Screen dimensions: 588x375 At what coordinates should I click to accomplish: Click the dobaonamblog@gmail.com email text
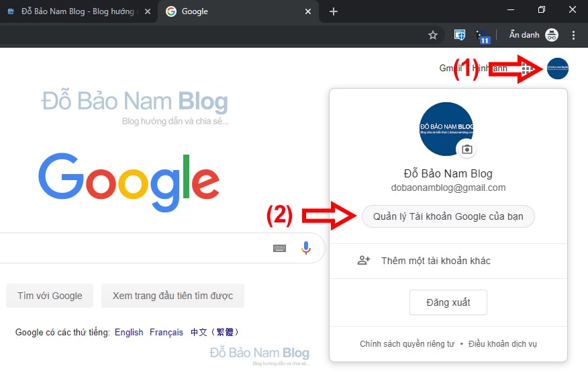click(x=448, y=187)
